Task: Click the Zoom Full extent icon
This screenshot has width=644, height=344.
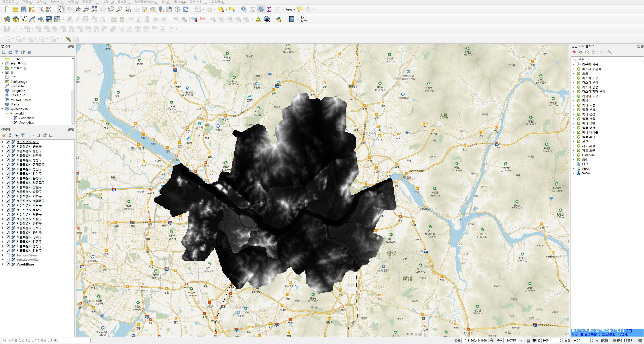Action: pyautogui.click(x=94, y=10)
